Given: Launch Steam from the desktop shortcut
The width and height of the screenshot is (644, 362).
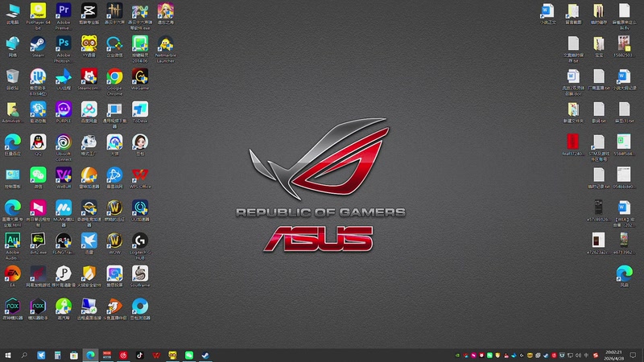Looking at the screenshot, I should click(x=38, y=44).
